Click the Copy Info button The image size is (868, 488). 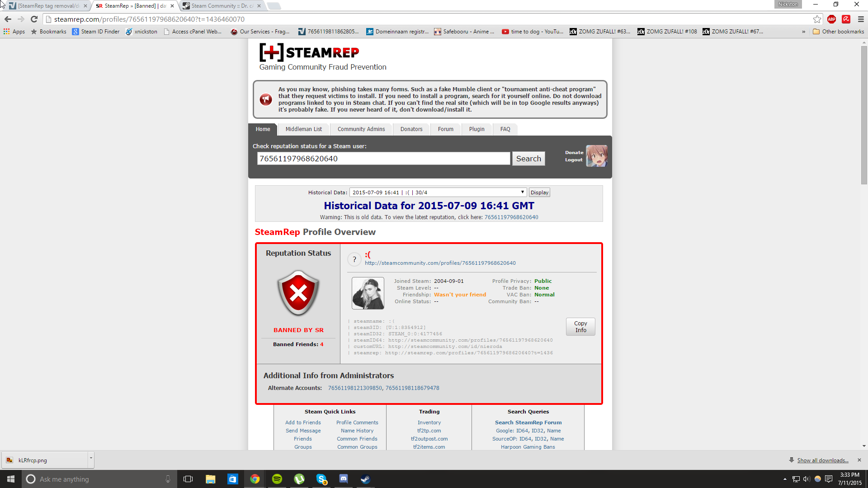tap(580, 327)
